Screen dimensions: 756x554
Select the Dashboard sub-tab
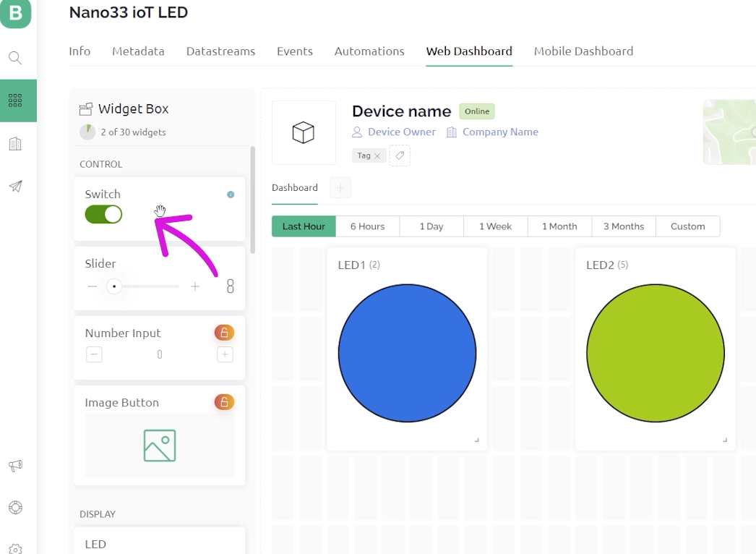pos(295,188)
